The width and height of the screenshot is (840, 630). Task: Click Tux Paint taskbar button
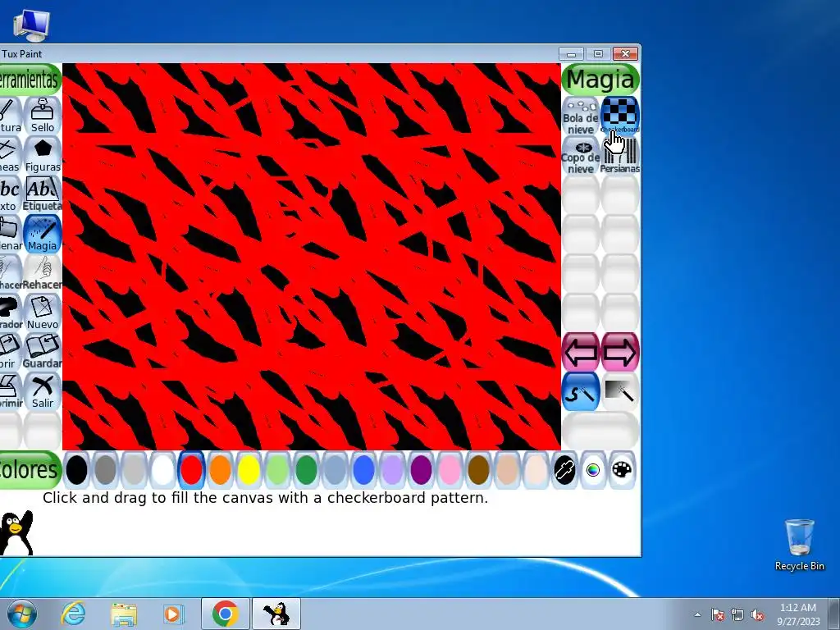[276, 614]
